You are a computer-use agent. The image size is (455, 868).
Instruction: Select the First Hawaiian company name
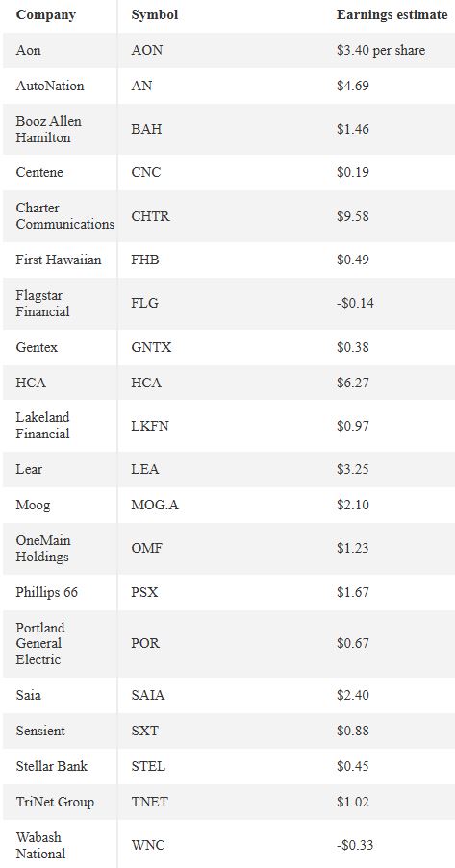click(x=58, y=260)
